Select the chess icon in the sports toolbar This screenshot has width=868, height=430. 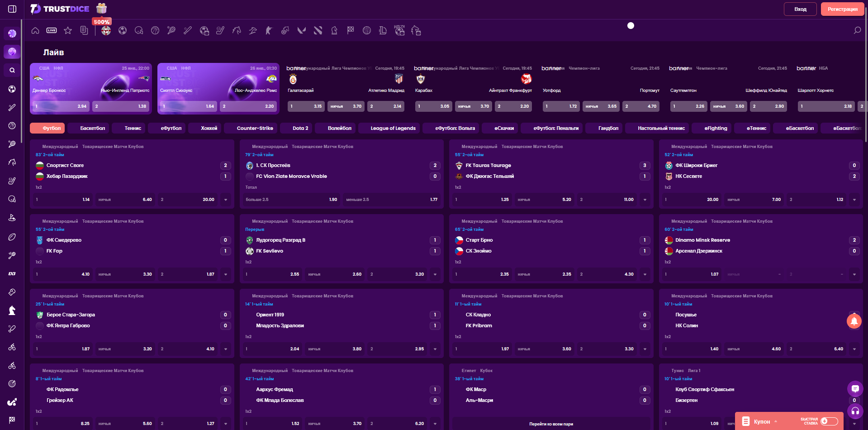click(x=334, y=30)
